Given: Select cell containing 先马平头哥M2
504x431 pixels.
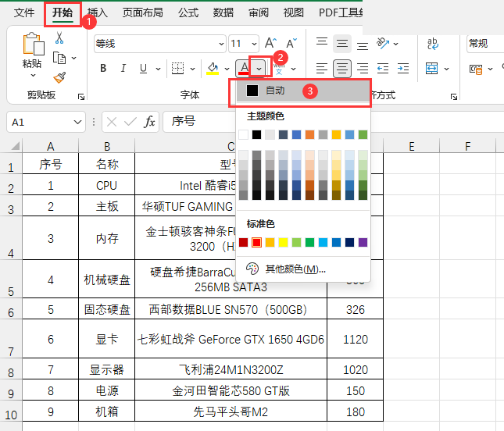Looking at the screenshot, I should point(231,411).
